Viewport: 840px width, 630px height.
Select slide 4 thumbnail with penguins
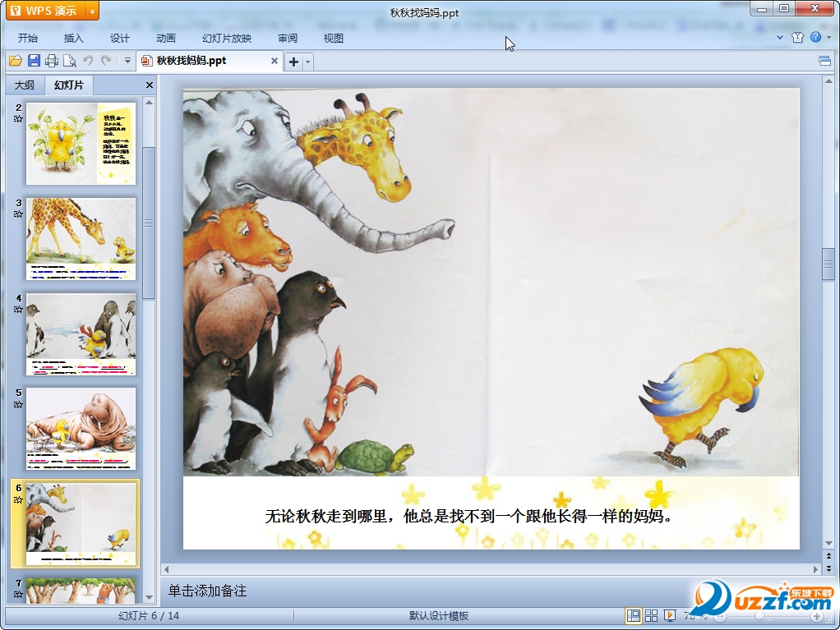(81, 334)
